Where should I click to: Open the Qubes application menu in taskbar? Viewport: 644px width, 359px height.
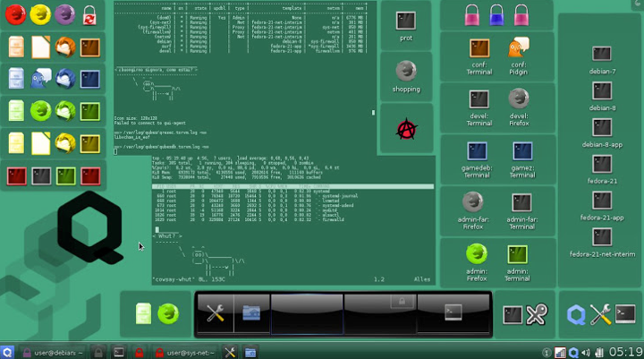[x=7, y=352]
